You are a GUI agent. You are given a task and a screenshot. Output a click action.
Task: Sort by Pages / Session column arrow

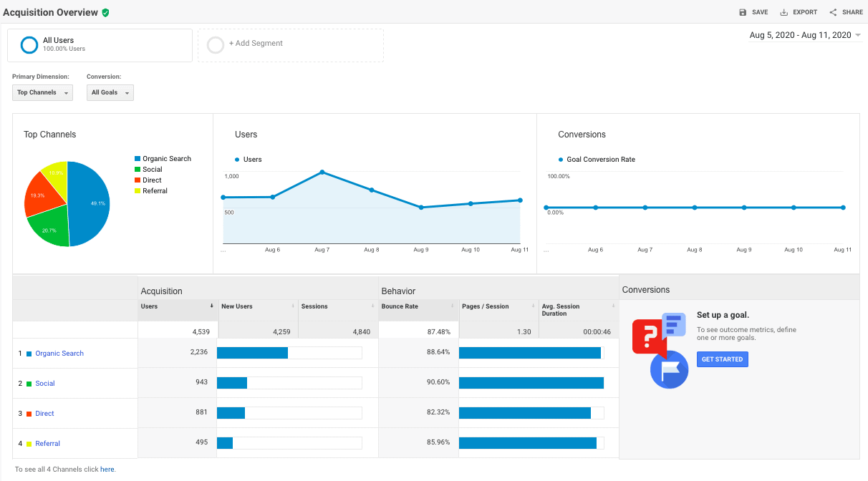click(x=534, y=306)
